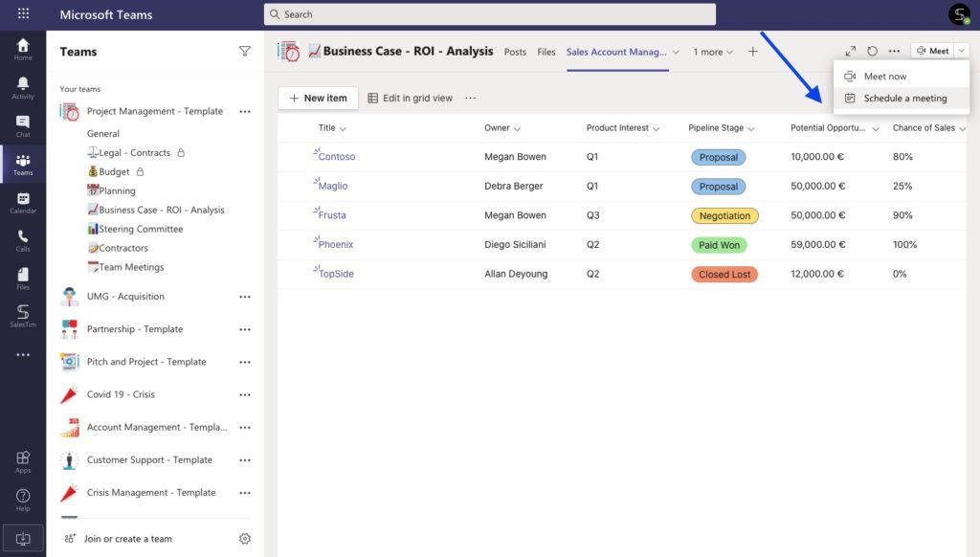This screenshot has height=557, width=980.
Task: Select the Pitch and Project - Template team
Action: coord(146,362)
